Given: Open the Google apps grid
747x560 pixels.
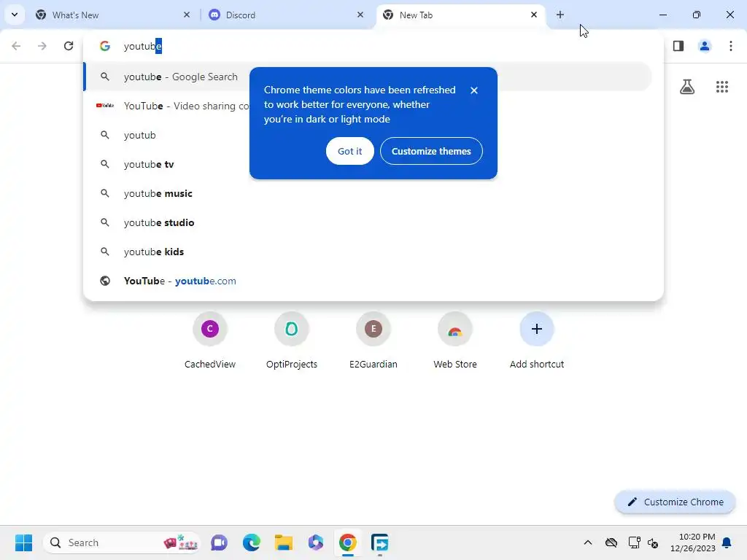Looking at the screenshot, I should 722,87.
